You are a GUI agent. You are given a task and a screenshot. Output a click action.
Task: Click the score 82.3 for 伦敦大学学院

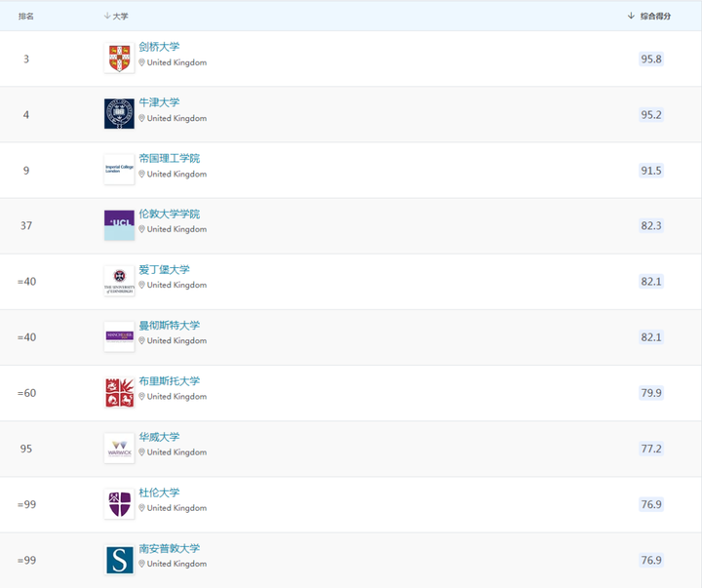pos(651,225)
